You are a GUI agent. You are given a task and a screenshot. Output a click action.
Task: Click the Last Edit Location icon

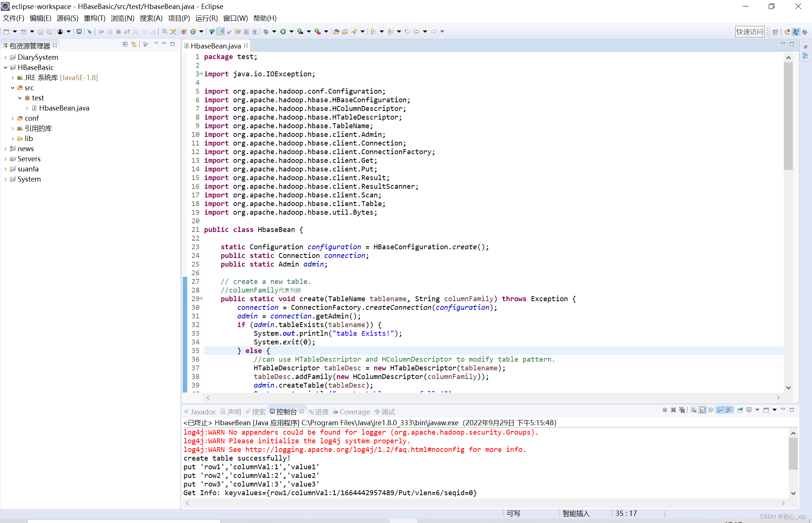point(408,32)
